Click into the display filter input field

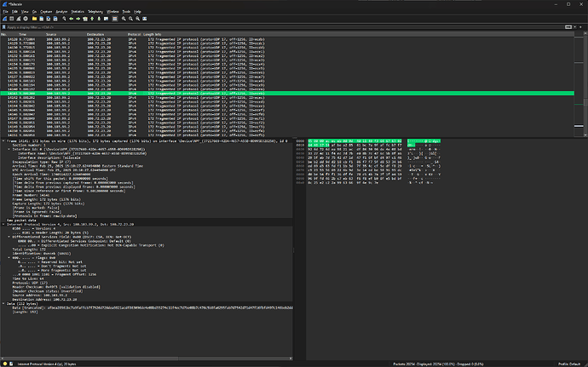(x=285, y=27)
